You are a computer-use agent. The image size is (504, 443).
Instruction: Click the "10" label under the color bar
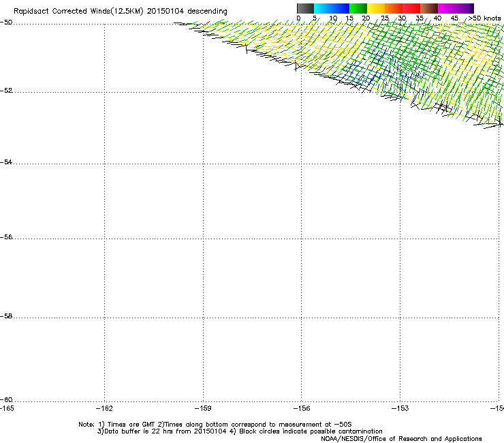[333, 18]
